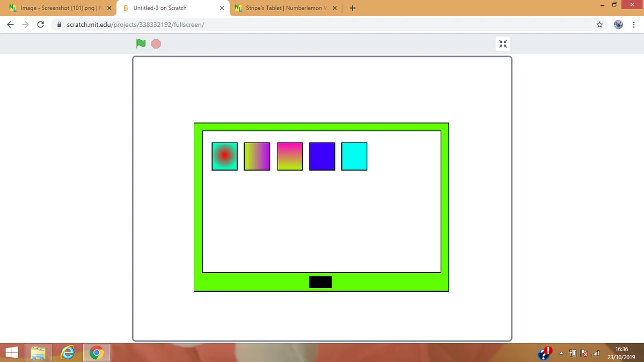This screenshot has width=644, height=362.
Task: Click the red stop sign to halt the project
Action: pos(156,43)
